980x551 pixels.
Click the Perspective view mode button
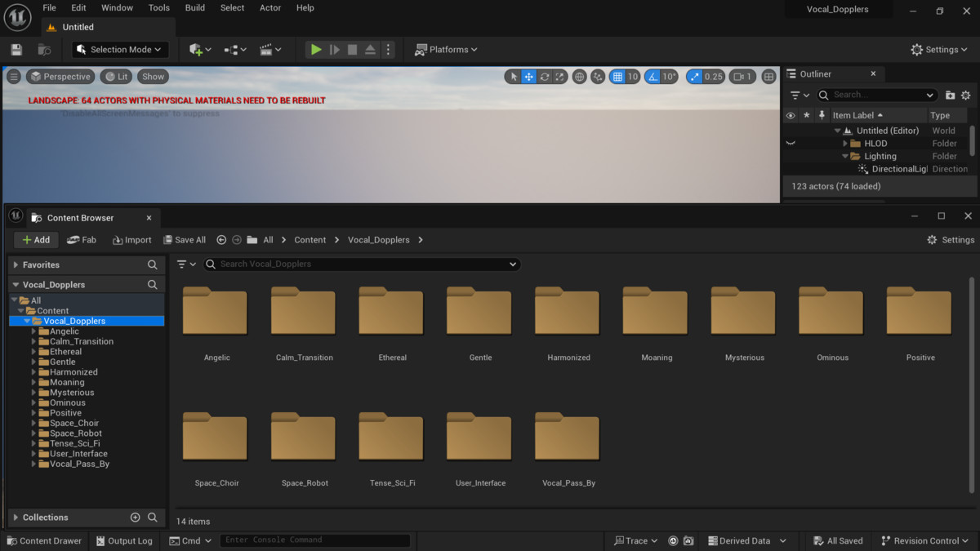[x=60, y=77]
